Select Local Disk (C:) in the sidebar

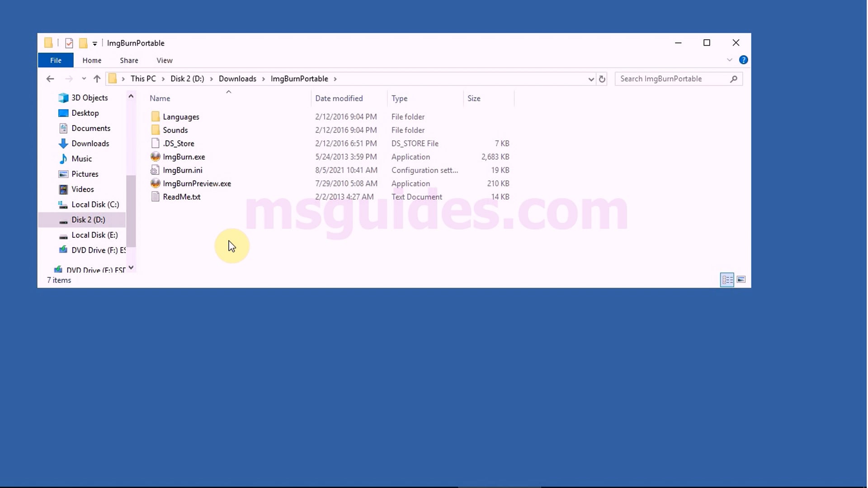(x=95, y=204)
